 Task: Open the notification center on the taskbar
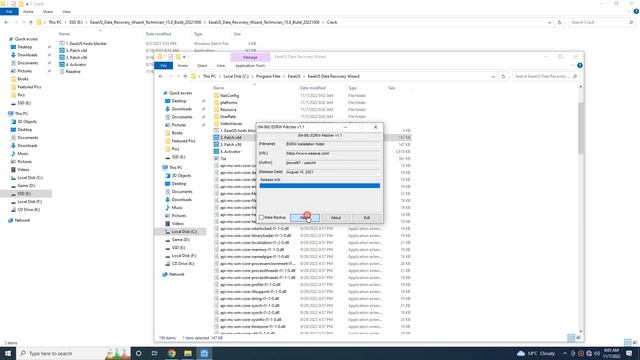[x=629, y=353]
